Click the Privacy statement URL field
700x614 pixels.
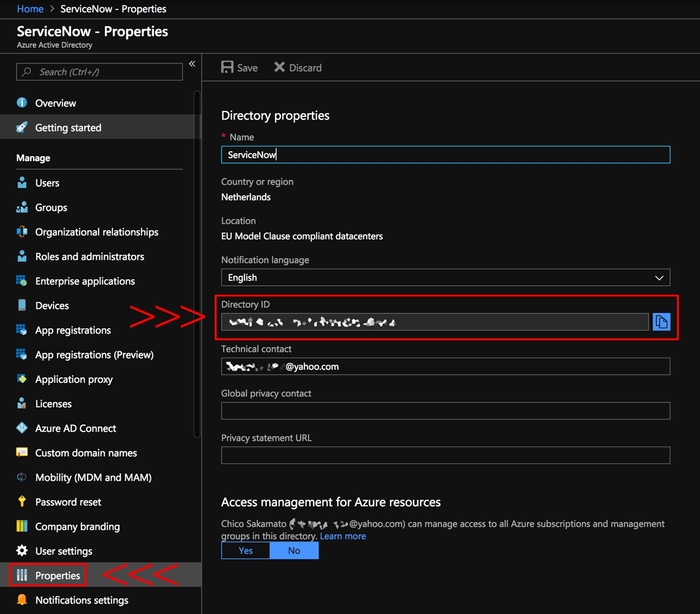tap(445, 455)
